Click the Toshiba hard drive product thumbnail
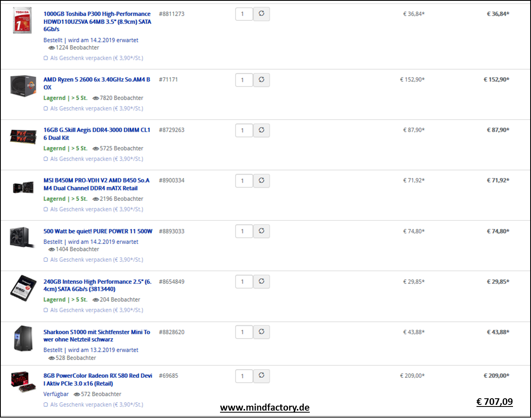Image resolution: width=531 pixels, height=420 pixels. click(x=23, y=20)
